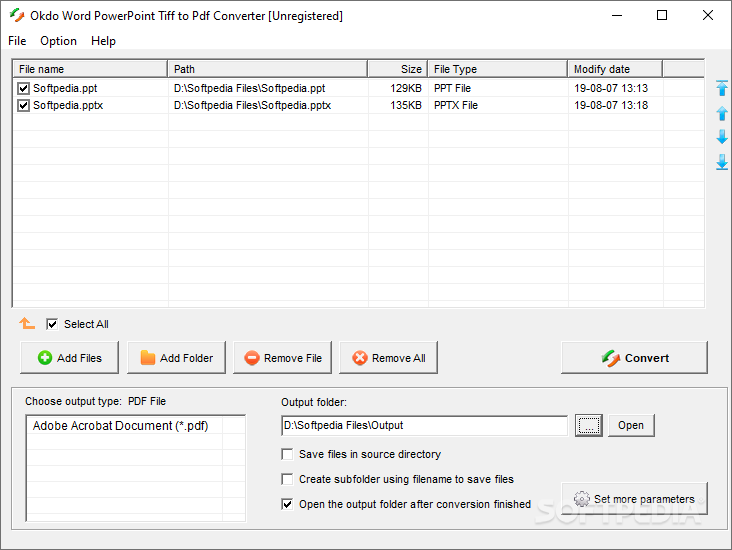Click the Remove File button

click(x=282, y=358)
